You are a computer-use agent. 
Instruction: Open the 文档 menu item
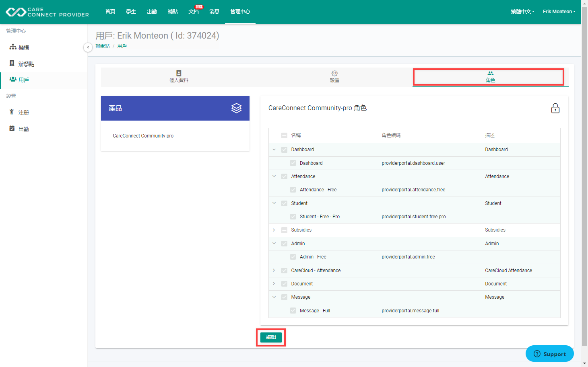tap(194, 12)
